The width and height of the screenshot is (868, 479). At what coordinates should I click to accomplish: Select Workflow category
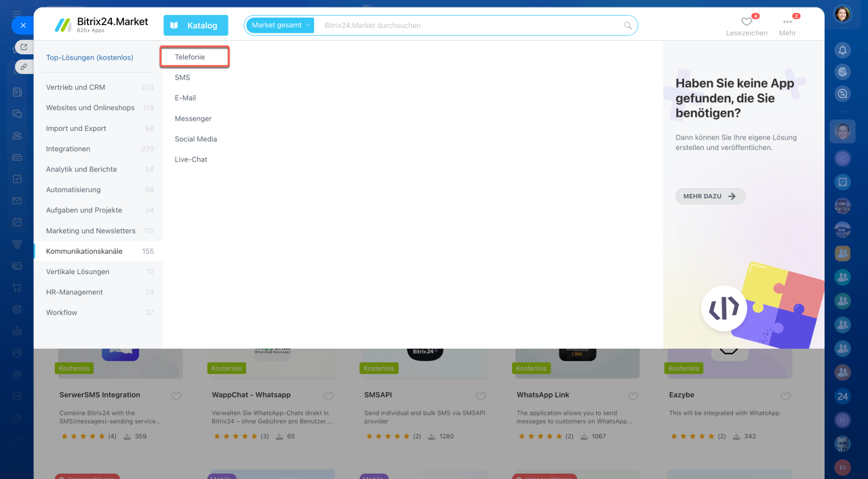[x=98, y=313]
